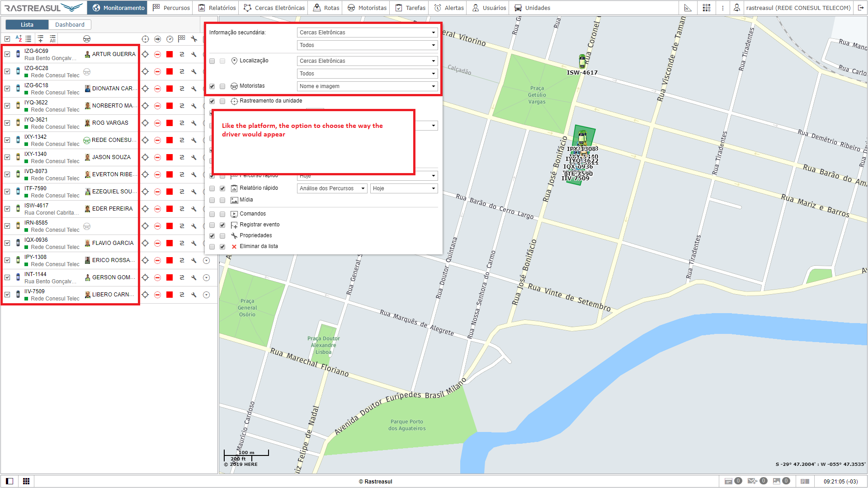
Task: Open the Relatórios menu
Action: pos(217,8)
